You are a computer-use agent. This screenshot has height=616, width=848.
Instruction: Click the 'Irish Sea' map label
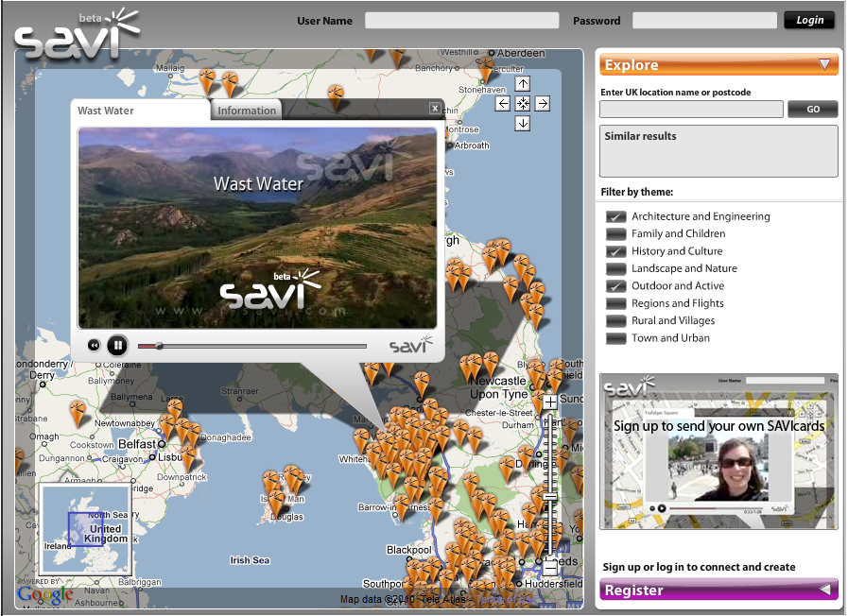[250, 560]
